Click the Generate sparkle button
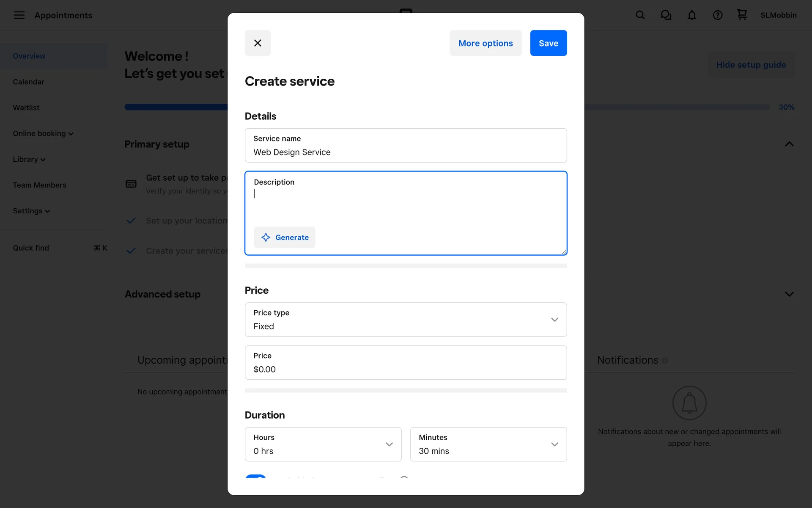This screenshot has width=812, height=508. tap(284, 237)
